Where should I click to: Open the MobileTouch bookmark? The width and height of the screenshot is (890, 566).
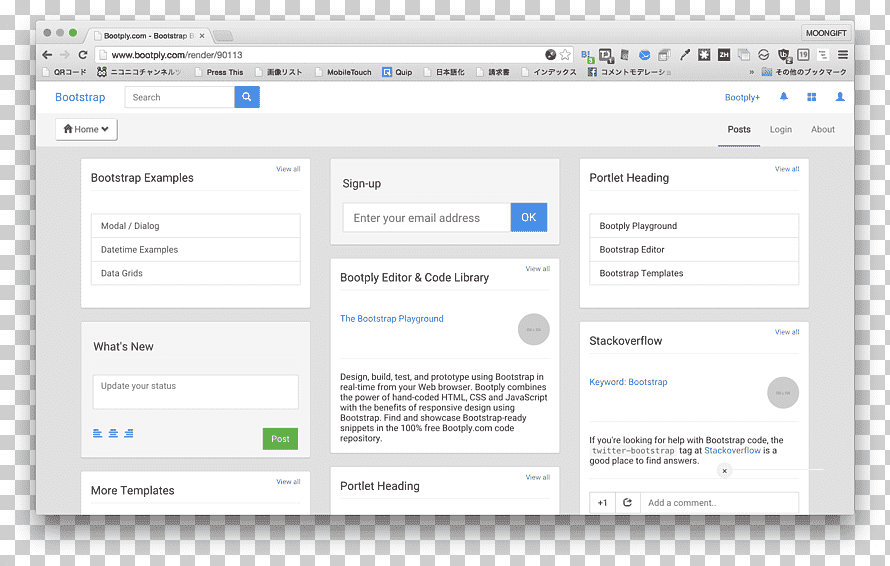[343, 72]
